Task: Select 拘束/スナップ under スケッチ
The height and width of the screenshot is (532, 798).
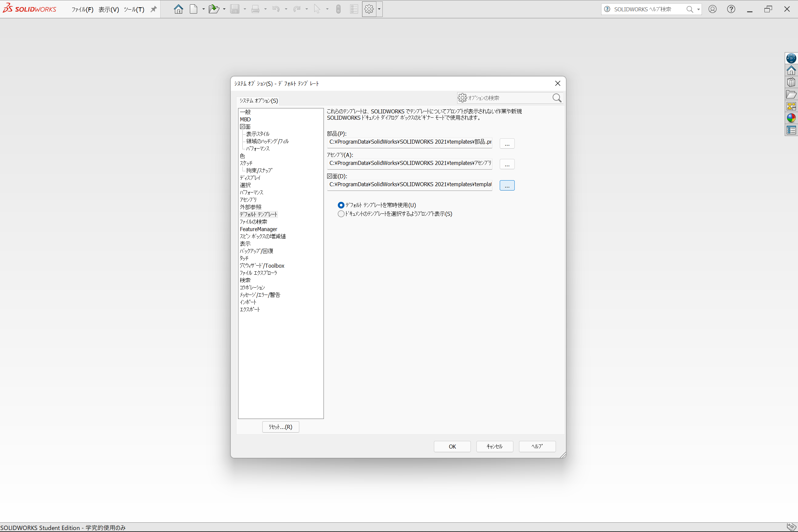Action: coord(259,171)
